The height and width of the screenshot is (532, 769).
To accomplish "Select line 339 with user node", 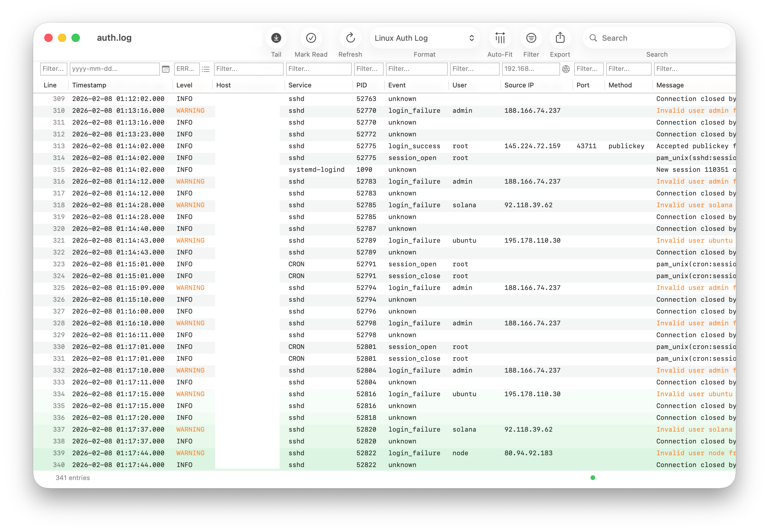I will [460, 453].
